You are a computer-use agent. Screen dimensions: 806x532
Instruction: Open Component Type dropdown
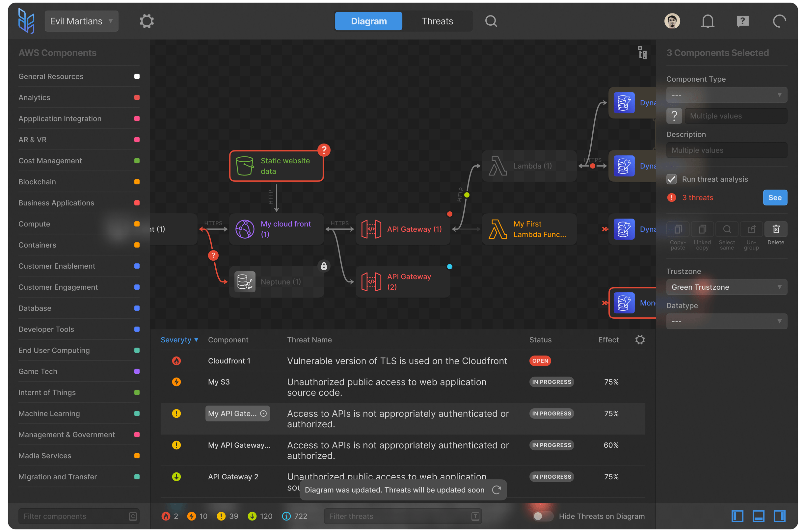click(727, 95)
